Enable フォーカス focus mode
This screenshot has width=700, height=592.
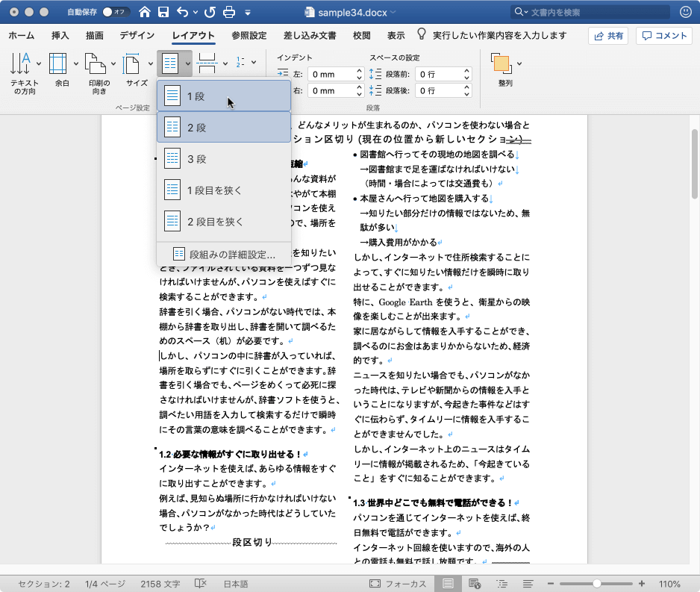pyautogui.click(x=397, y=584)
